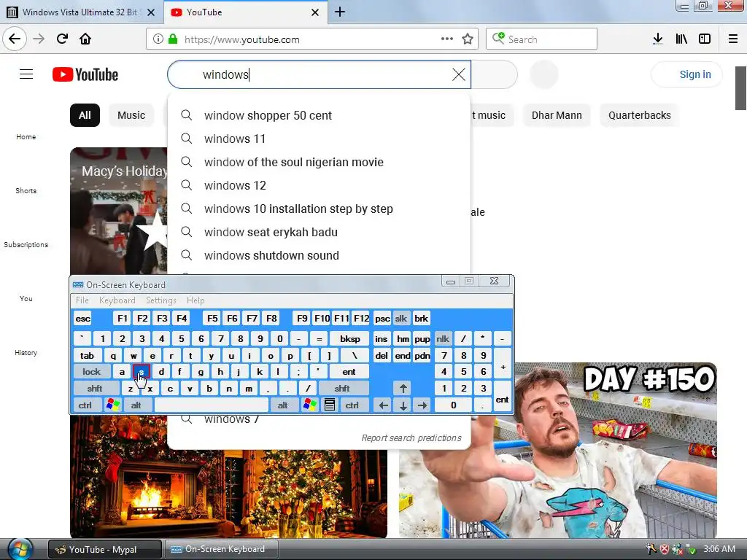Select the All filter chip
This screenshot has height=560, width=747.
tap(85, 115)
